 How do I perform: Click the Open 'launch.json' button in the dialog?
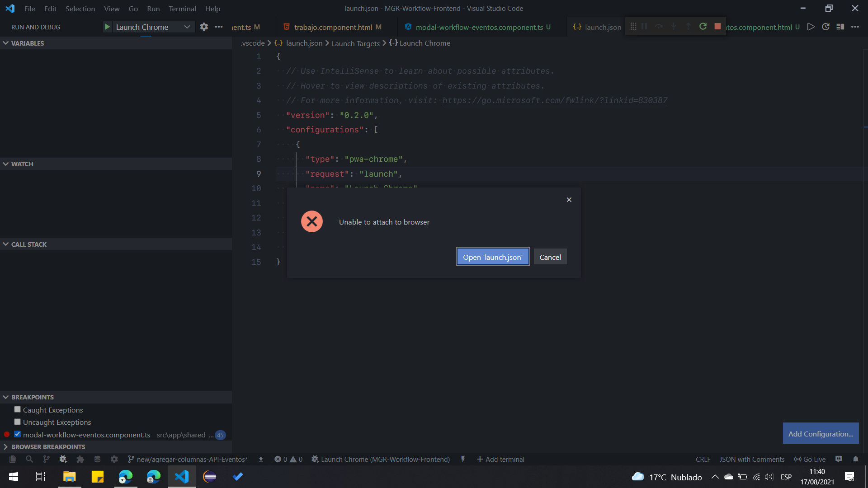coord(492,257)
